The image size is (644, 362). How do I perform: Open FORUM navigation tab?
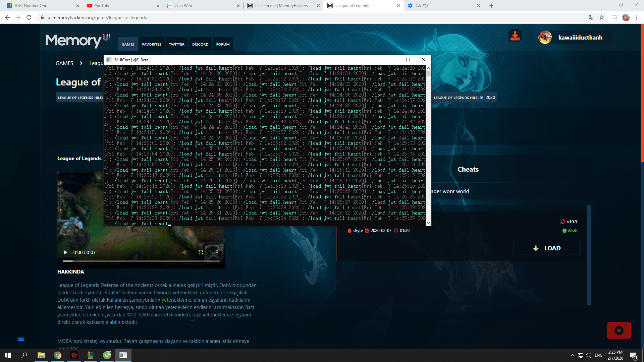(x=223, y=44)
